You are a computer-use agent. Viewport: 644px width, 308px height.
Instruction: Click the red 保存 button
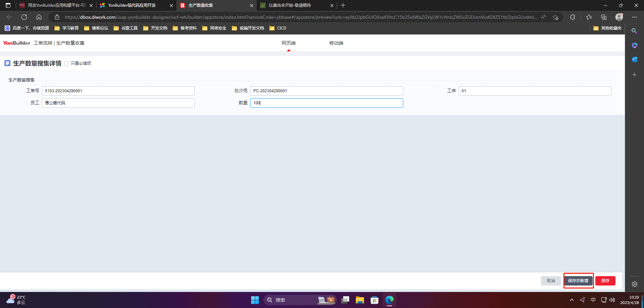tap(605, 281)
